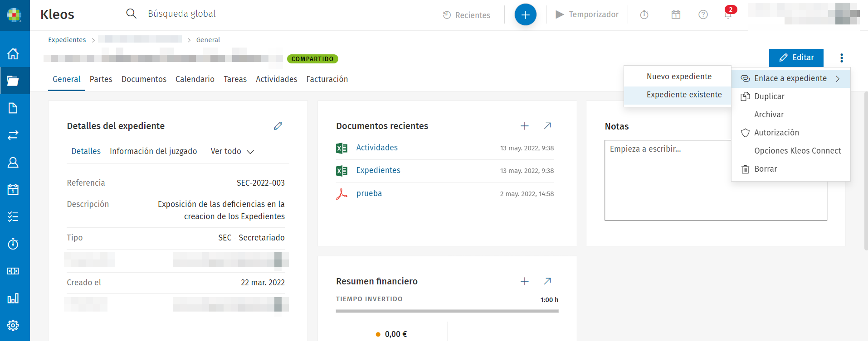868x341 pixels.
Task: Click the blue plus create button
Action: tap(525, 15)
